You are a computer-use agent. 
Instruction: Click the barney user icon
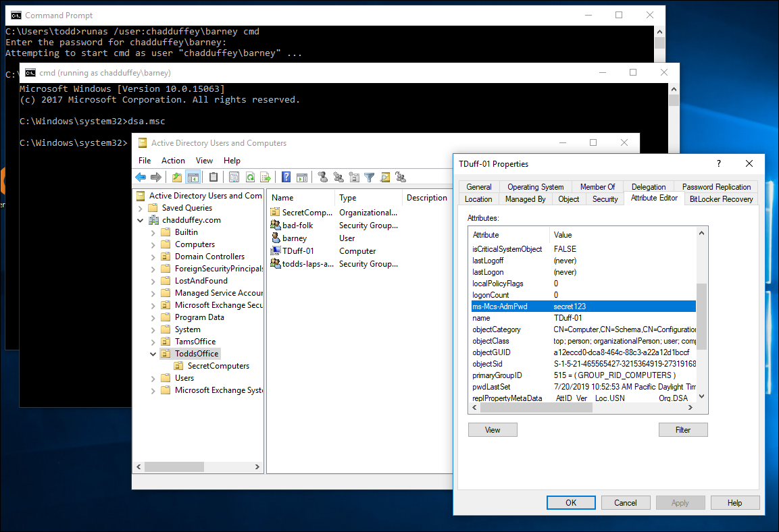click(x=275, y=238)
